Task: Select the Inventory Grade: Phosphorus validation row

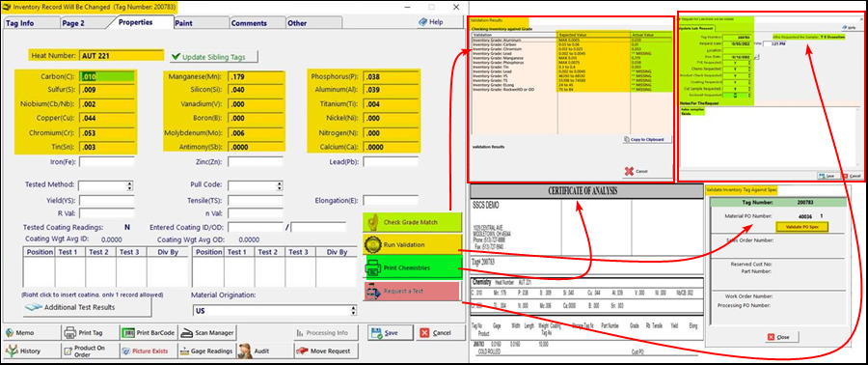Action: point(571,63)
